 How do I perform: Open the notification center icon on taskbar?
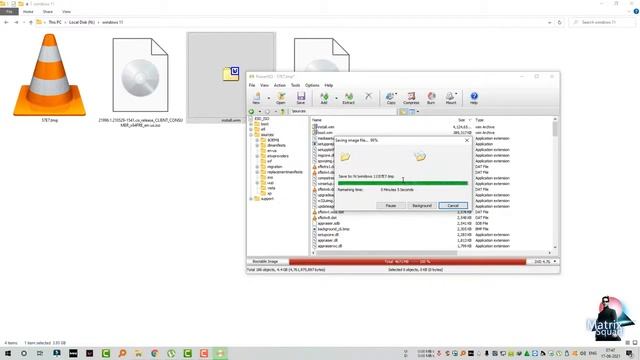click(629, 353)
